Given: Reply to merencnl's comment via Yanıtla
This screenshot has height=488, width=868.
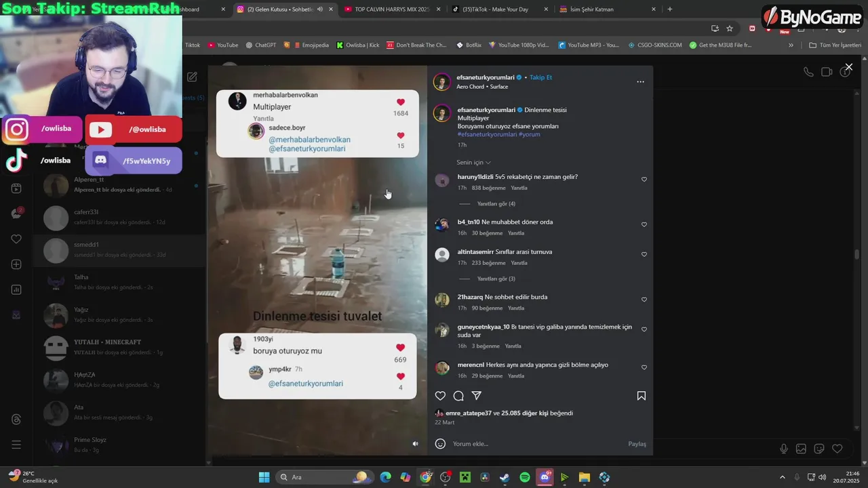Looking at the screenshot, I should point(516,376).
